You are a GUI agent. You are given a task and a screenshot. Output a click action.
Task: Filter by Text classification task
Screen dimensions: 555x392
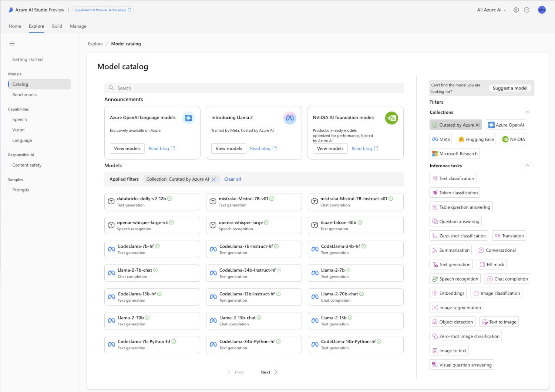coord(453,178)
